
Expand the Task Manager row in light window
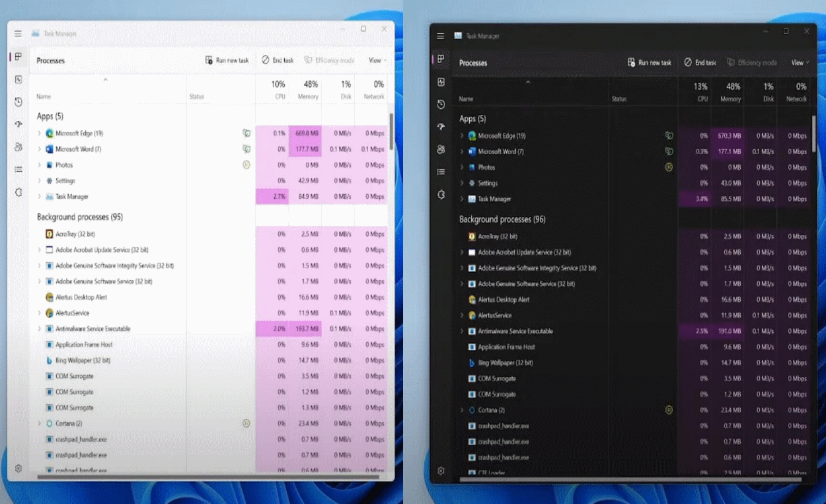click(39, 196)
